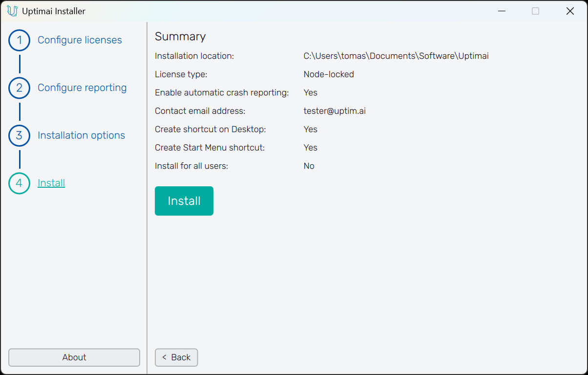Click the tester@uptim.ai email value
Screen dimensions: 588x375
(x=335, y=111)
